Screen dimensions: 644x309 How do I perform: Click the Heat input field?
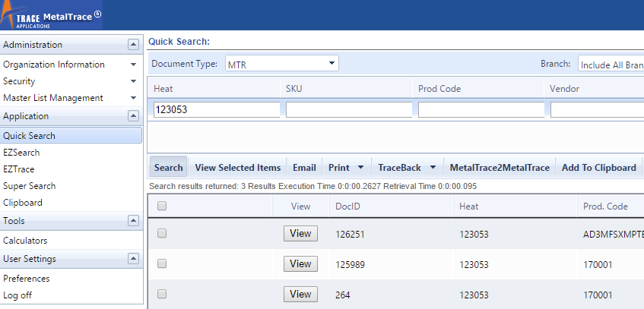(x=217, y=109)
